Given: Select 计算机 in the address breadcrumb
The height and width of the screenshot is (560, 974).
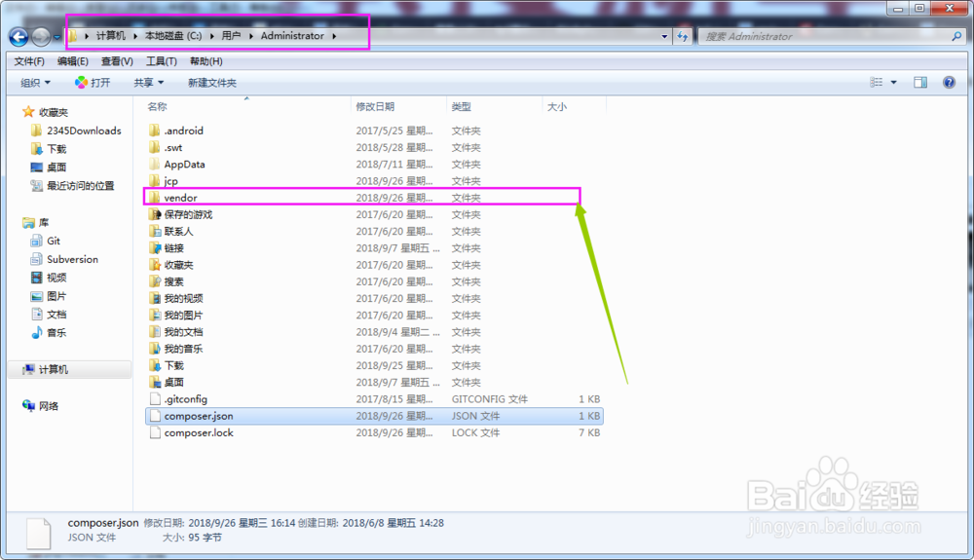Looking at the screenshot, I should coord(111,36).
